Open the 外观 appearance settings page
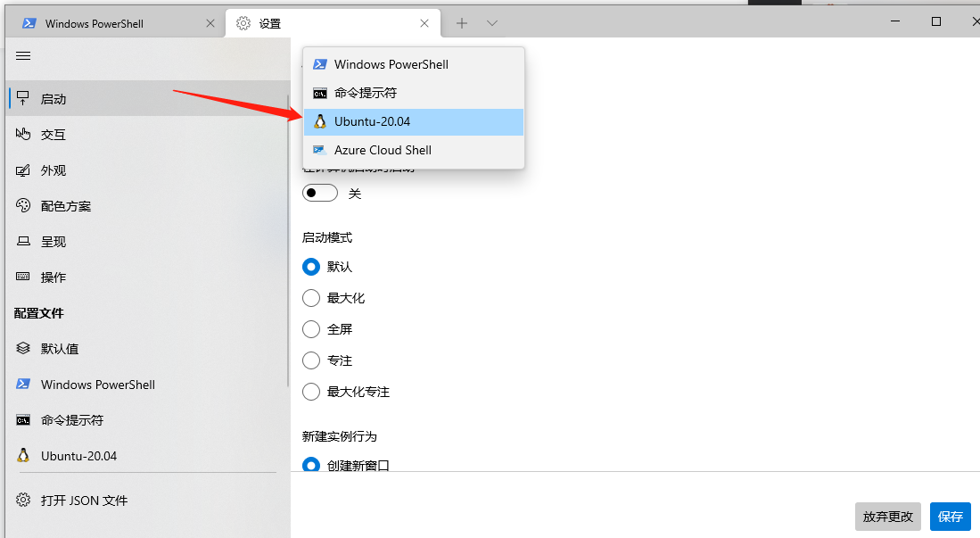 147,170
